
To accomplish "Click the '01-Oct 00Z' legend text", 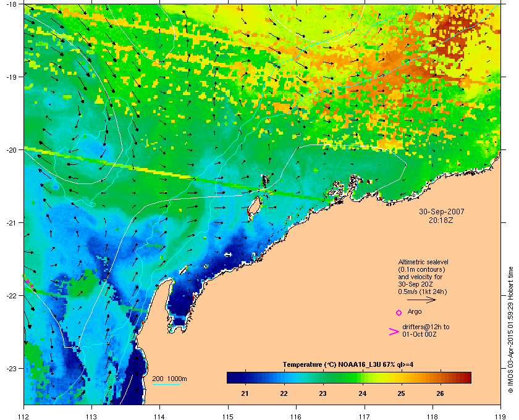I will click(x=420, y=334).
